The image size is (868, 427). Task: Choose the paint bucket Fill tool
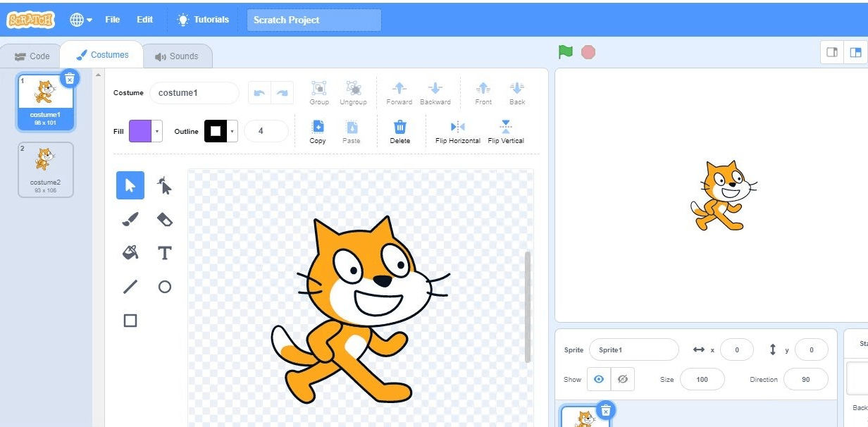pos(130,252)
